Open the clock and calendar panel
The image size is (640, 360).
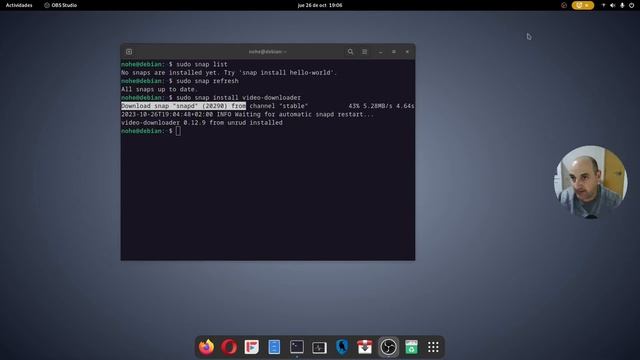point(320,5)
